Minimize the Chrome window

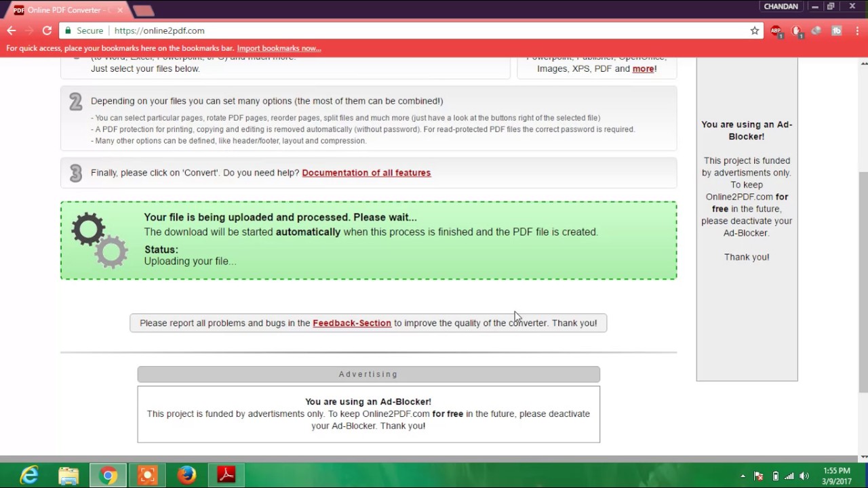point(814,6)
